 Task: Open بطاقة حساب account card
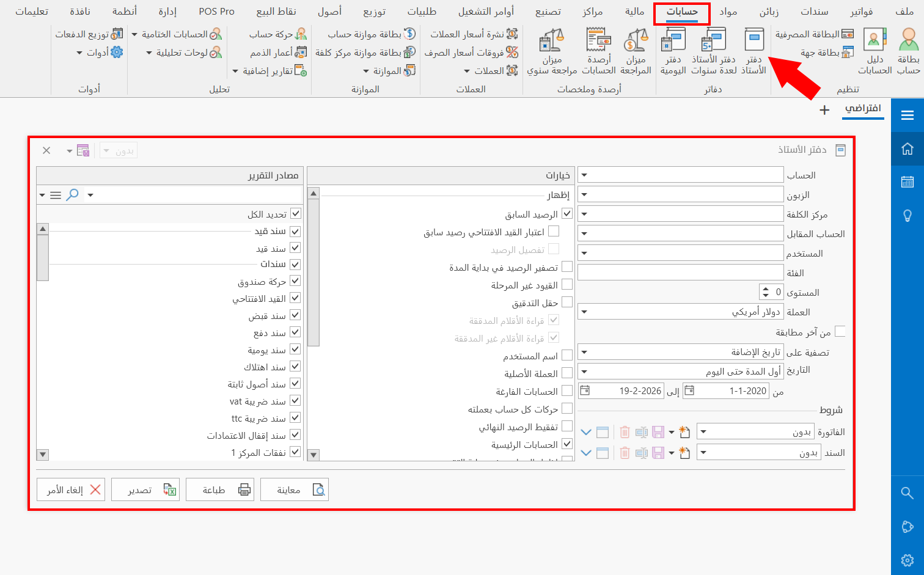[x=909, y=52]
